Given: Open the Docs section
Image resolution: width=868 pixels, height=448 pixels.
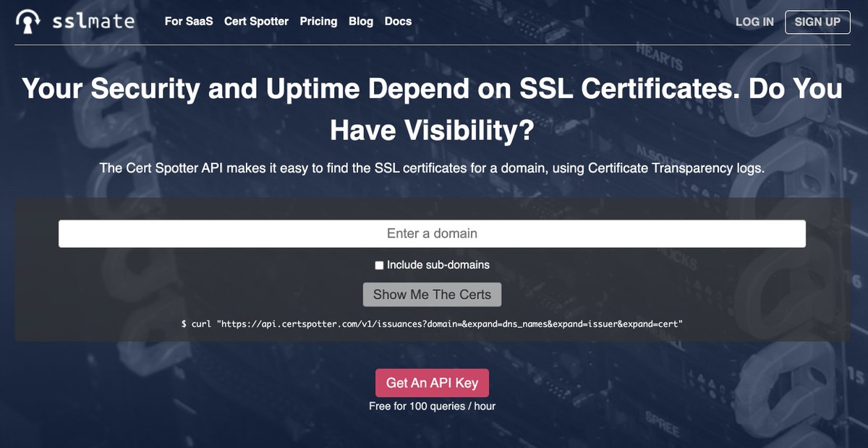Looking at the screenshot, I should coord(397,22).
